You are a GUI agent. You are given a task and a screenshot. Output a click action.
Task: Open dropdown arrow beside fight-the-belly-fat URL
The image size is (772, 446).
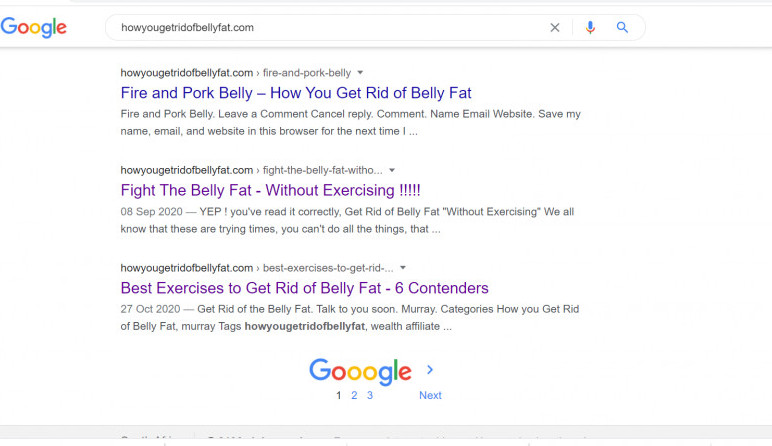[392, 170]
